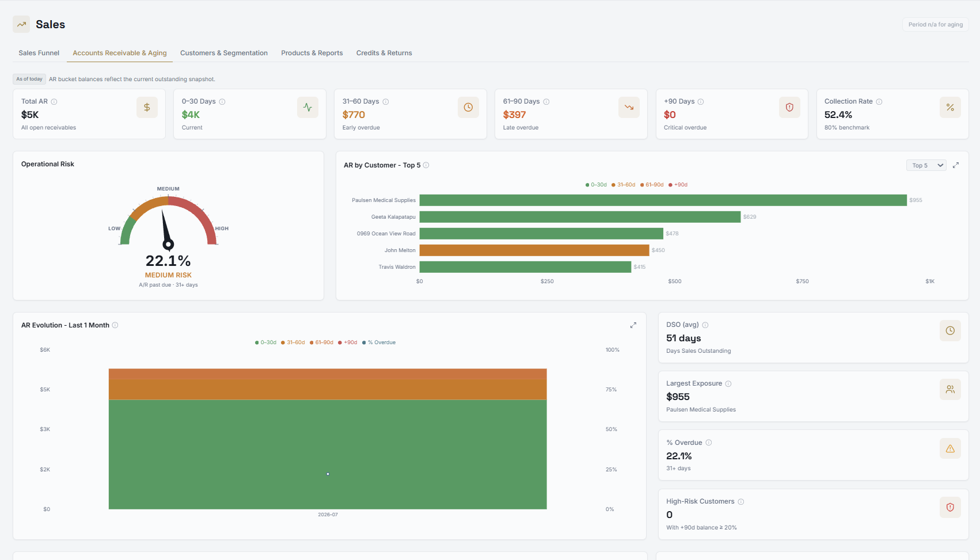The image size is (980, 560).
Task: Open info tooltip next to Total AR
Action: click(x=54, y=101)
